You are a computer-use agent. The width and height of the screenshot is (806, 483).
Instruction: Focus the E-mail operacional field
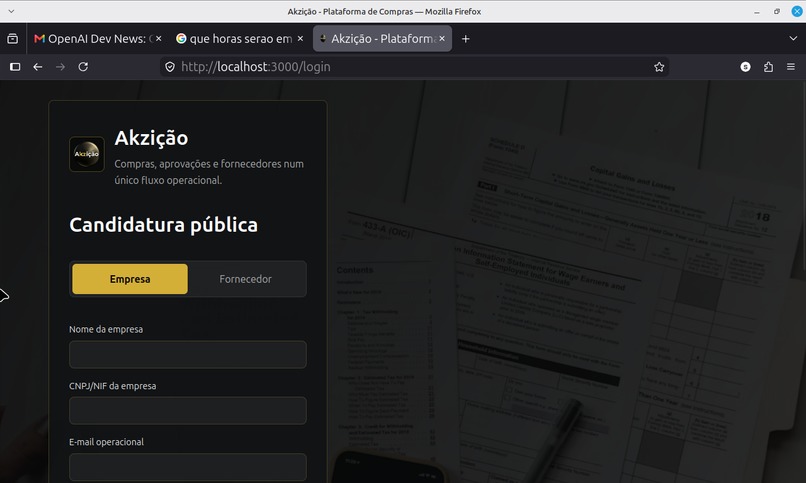point(188,467)
